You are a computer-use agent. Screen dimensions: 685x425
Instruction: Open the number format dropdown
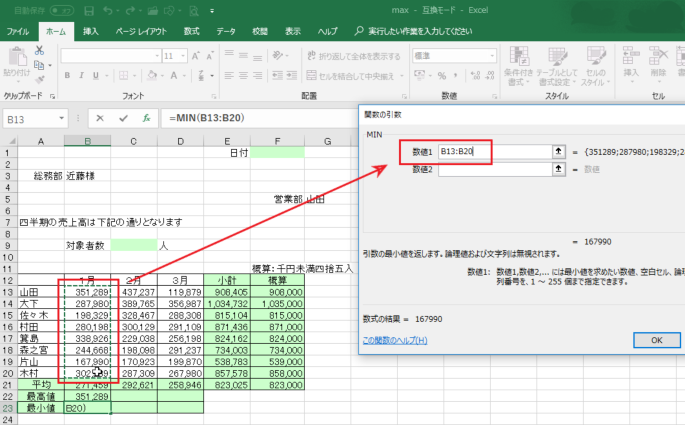coord(492,56)
